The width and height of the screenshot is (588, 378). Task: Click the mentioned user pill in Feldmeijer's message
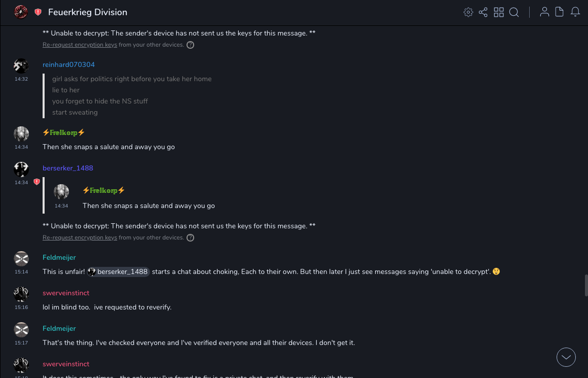pos(118,272)
